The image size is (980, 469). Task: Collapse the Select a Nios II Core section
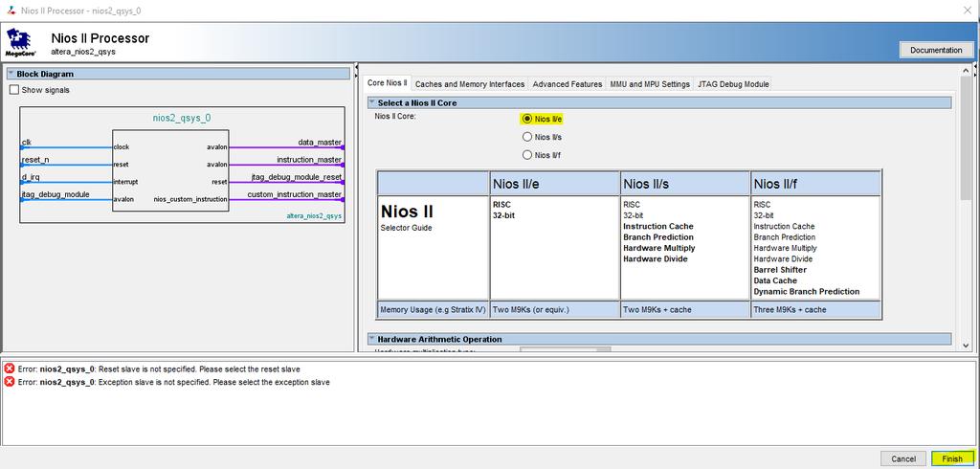[372, 102]
